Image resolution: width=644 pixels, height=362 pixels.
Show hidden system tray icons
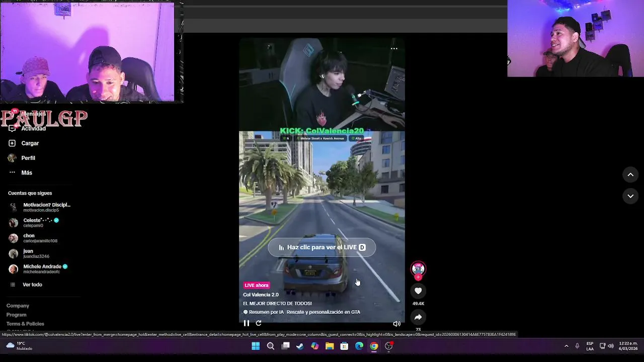tap(567, 346)
